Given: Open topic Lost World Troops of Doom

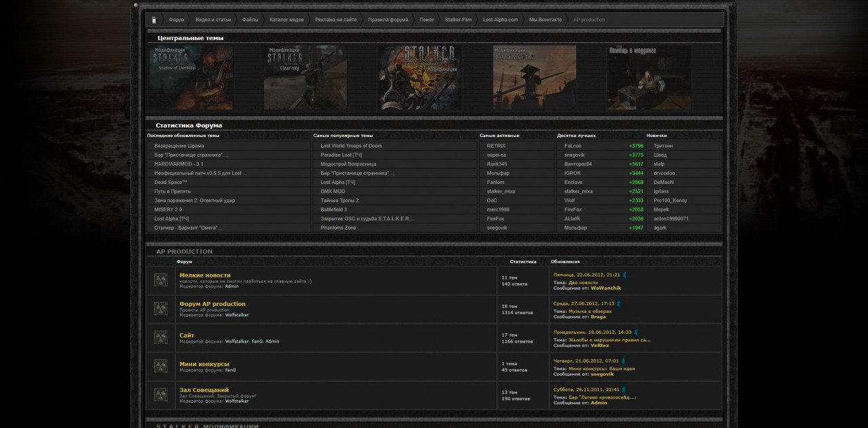Looking at the screenshot, I should pos(351,146).
